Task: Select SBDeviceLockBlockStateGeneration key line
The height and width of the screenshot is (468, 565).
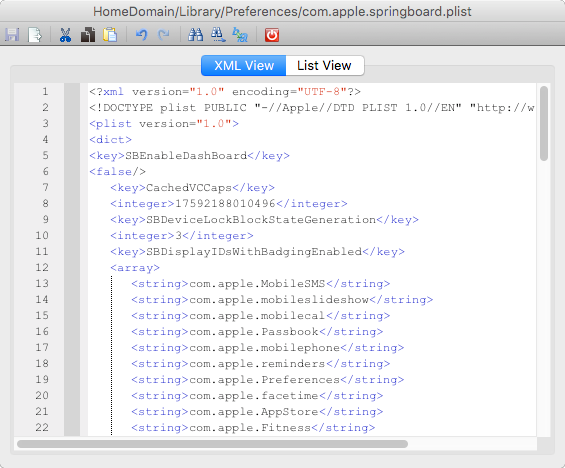Action: pos(264,220)
